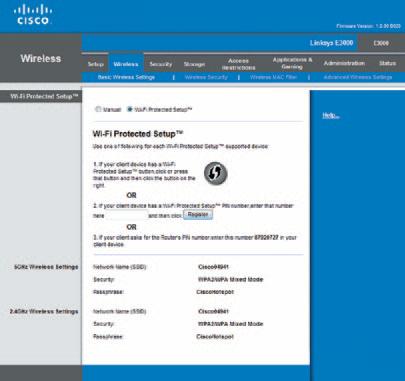Open Applications & Gaming tab
This screenshot has height=381, width=405.
(292, 63)
